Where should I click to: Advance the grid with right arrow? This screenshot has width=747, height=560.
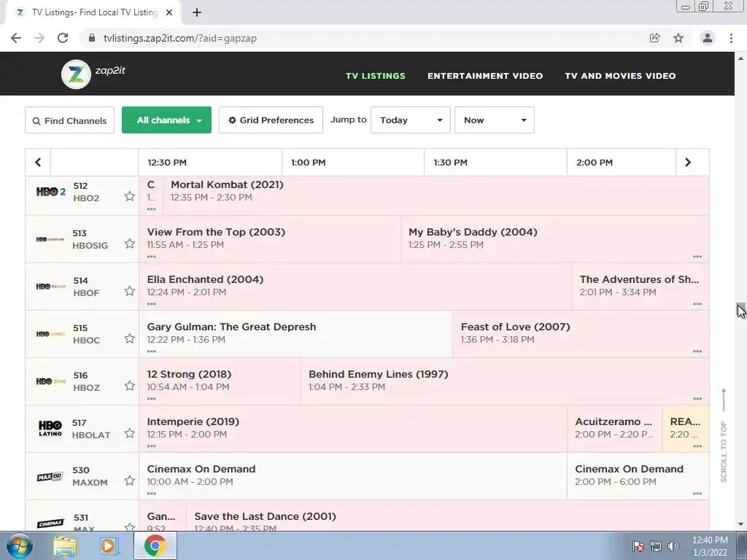(688, 163)
